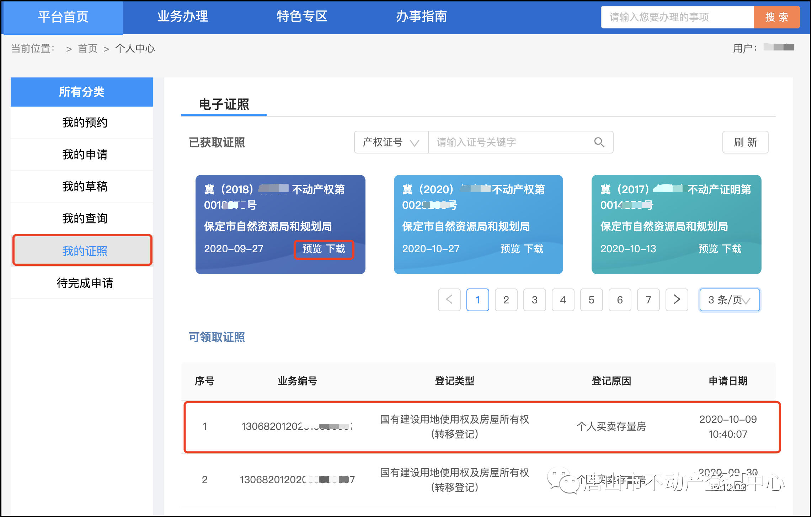Click the previous page arrow
This screenshot has width=812, height=518.
pos(449,300)
